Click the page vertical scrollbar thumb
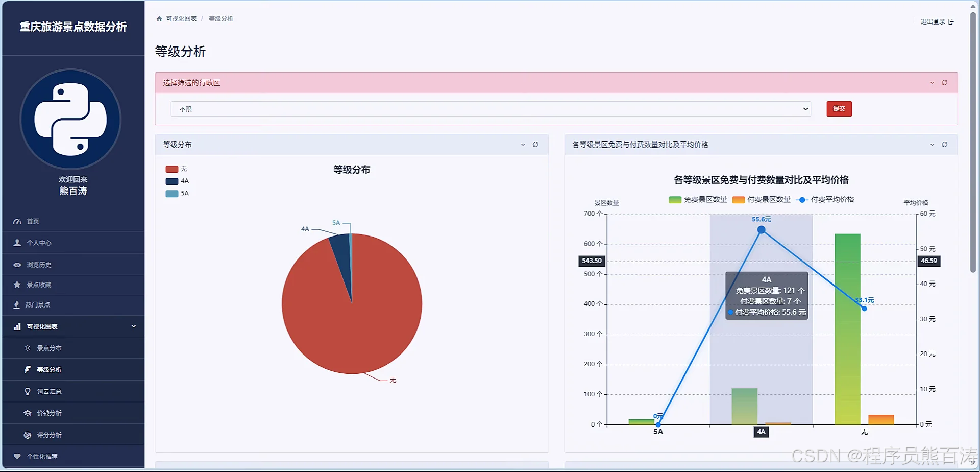 tap(973, 142)
